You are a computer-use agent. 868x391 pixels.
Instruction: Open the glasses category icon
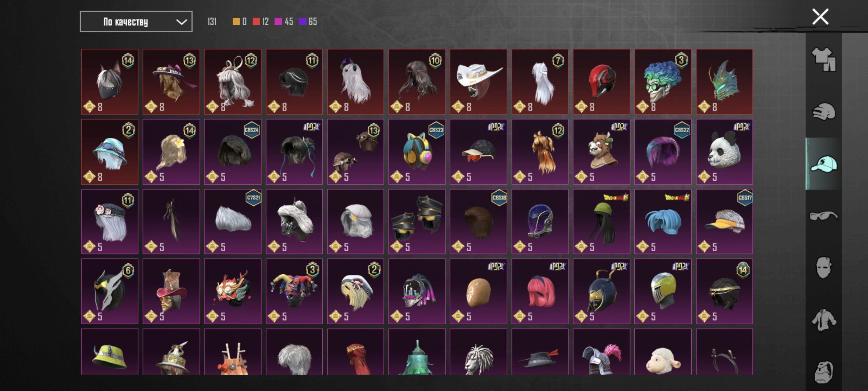click(824, 215)
